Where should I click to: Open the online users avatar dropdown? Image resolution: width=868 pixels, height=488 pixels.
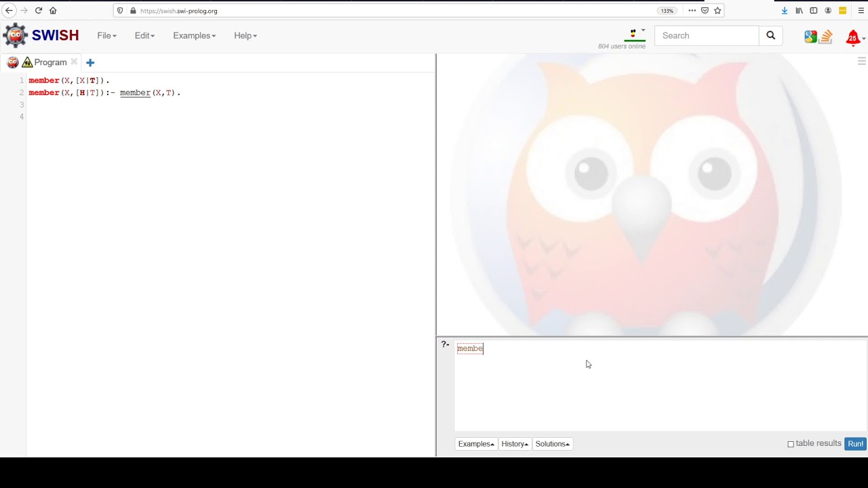pyautogui.click(x=636, y=34)
